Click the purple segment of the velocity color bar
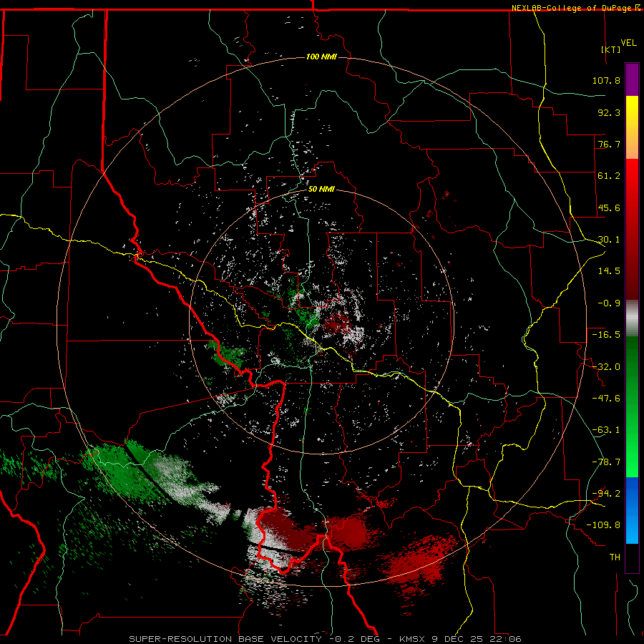Viewport: 644px width, 644px height. (632, 79)
